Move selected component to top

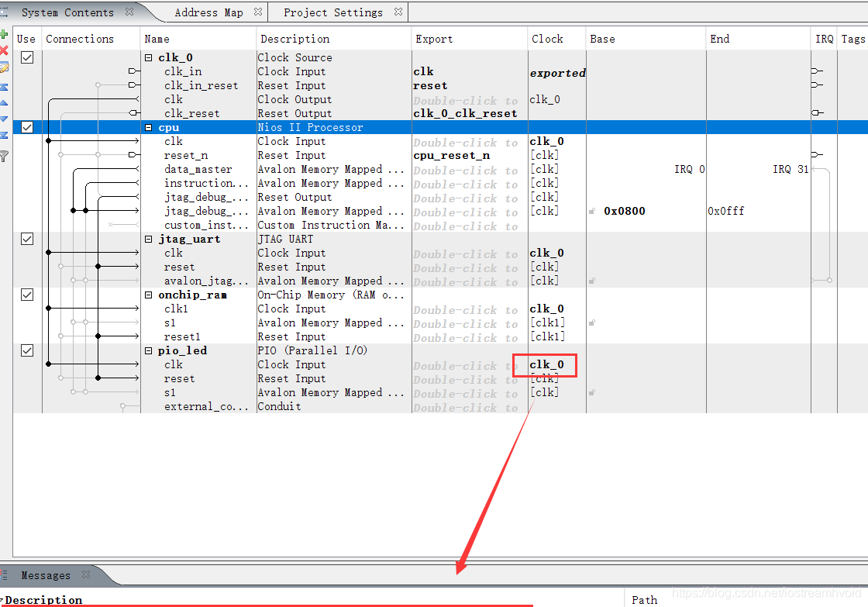point(3,87)
